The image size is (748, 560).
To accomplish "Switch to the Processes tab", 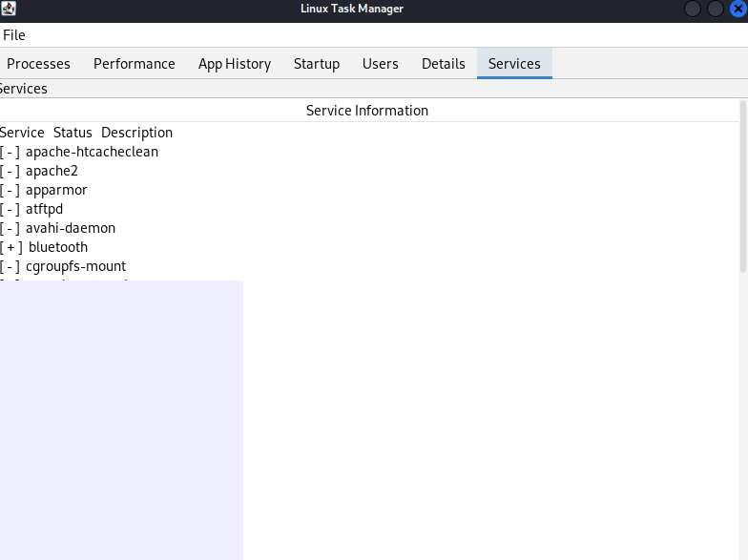I will coord(39,64).
